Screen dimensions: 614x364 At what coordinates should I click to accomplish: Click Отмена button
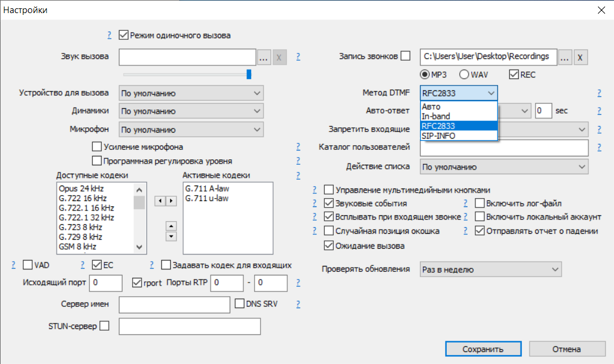coord(566,349)
